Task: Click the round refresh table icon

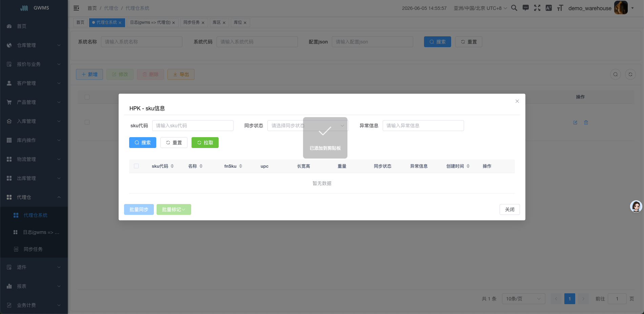Action: 630,74
